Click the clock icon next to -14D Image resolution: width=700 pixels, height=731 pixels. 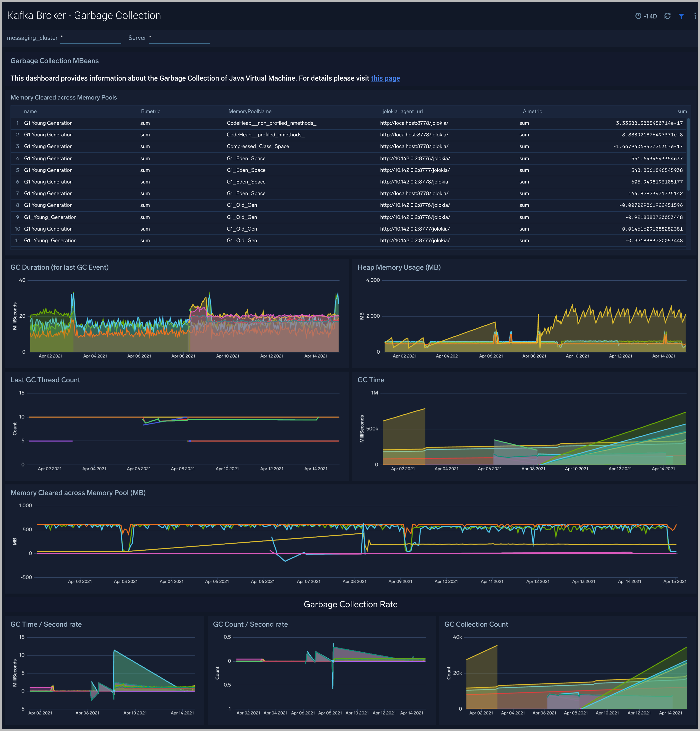(638, 16)
